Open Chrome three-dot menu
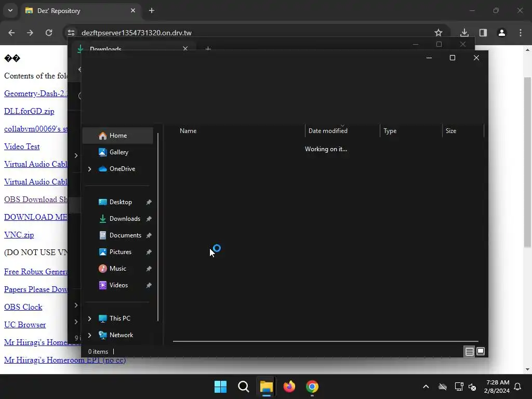 click(521, 33)
